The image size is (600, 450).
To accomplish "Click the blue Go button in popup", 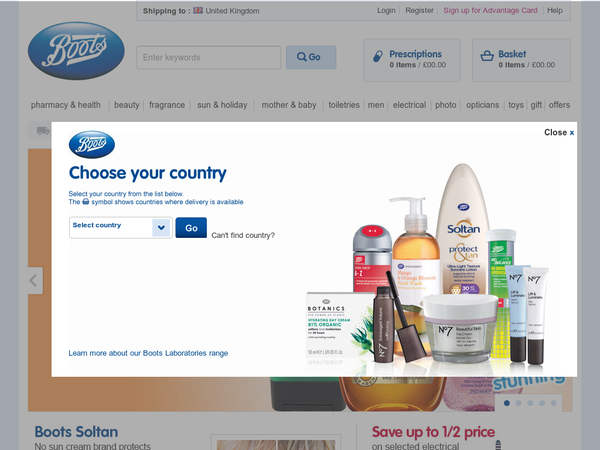I will click(x=191, y=228).
